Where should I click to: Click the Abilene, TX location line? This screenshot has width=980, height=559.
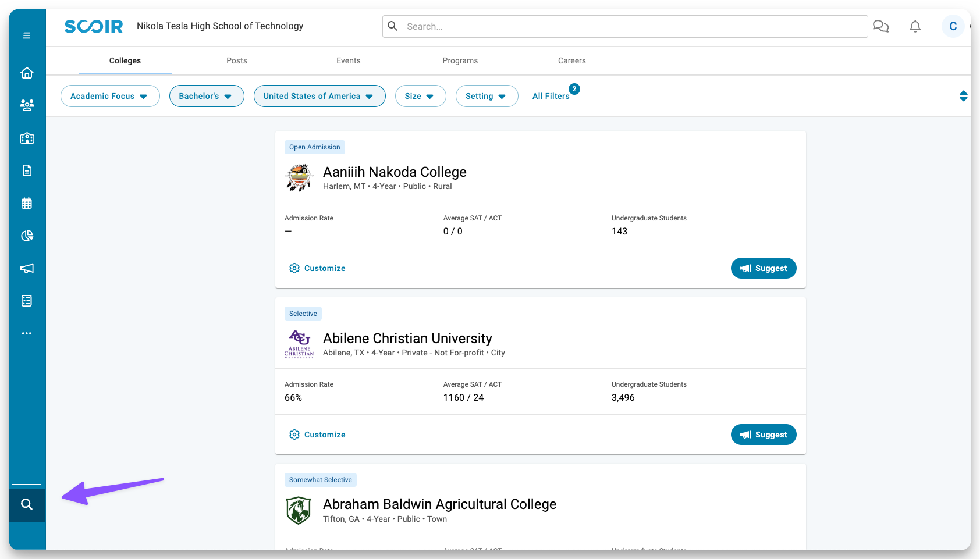coord(414,353)
